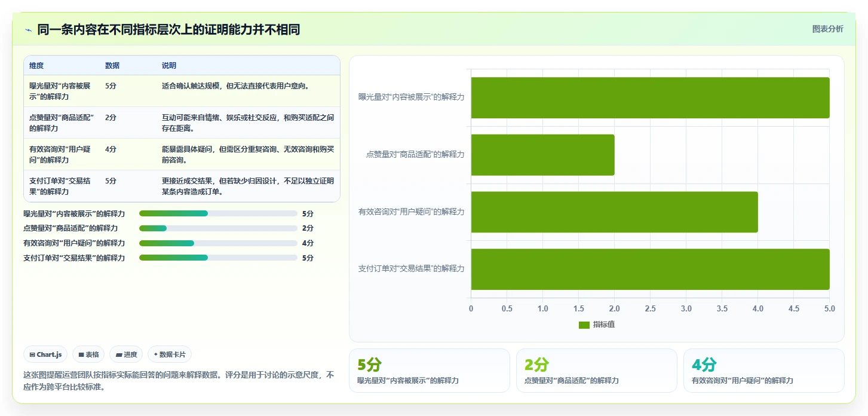The height and width of the screenshot is (416, 868).
Task: Click the 5分 value in the 曝光量 table row
Action: click(111, 86)
